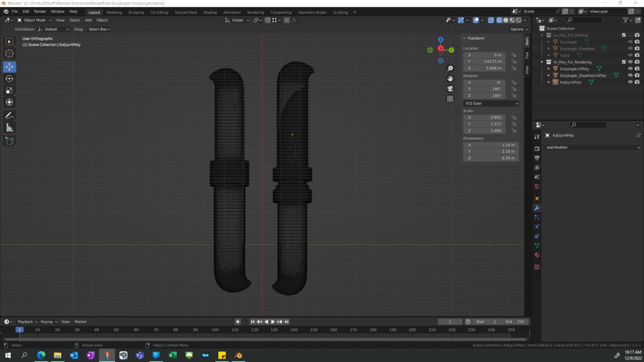Click frame 100 on the timeline ruler
The height and width of the screenshot is (362, 644).
point(216,330)
